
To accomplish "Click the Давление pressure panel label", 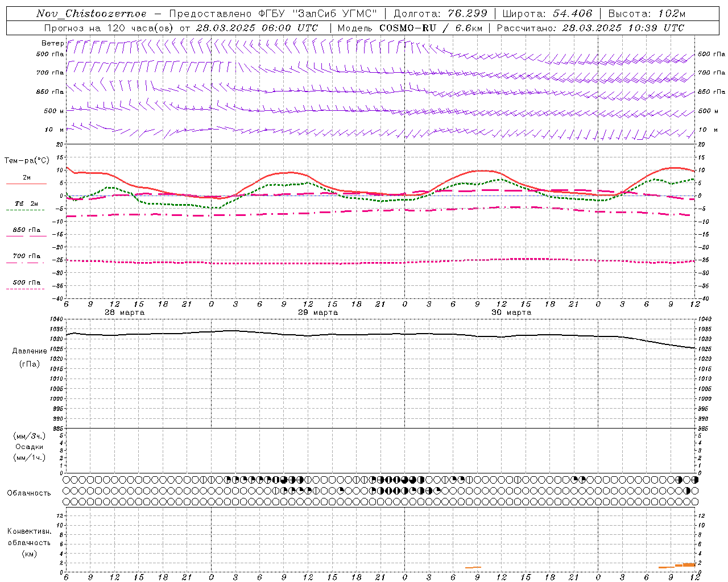I will pyautogui.click(x=30, y=351).
